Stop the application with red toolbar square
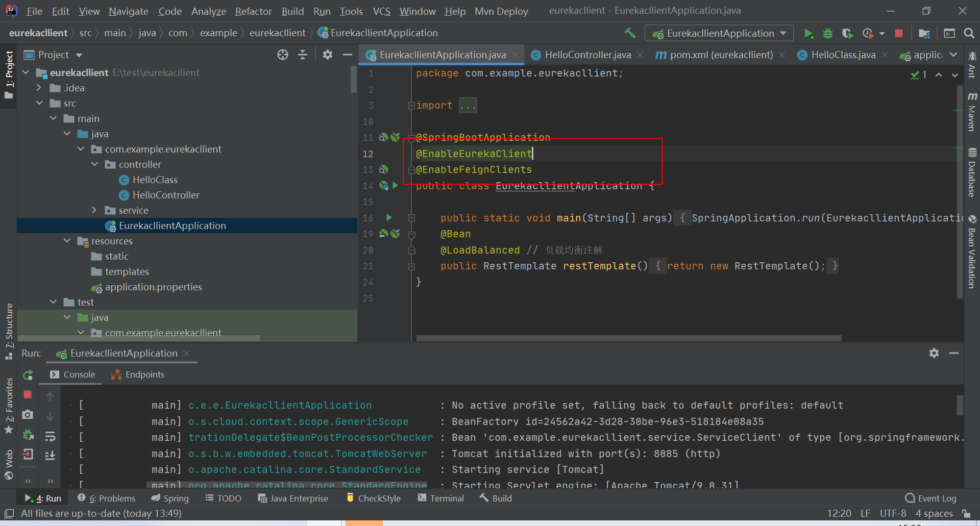Image resolution: width=980 pixels, height=526 pixels. tap(899, 34)
